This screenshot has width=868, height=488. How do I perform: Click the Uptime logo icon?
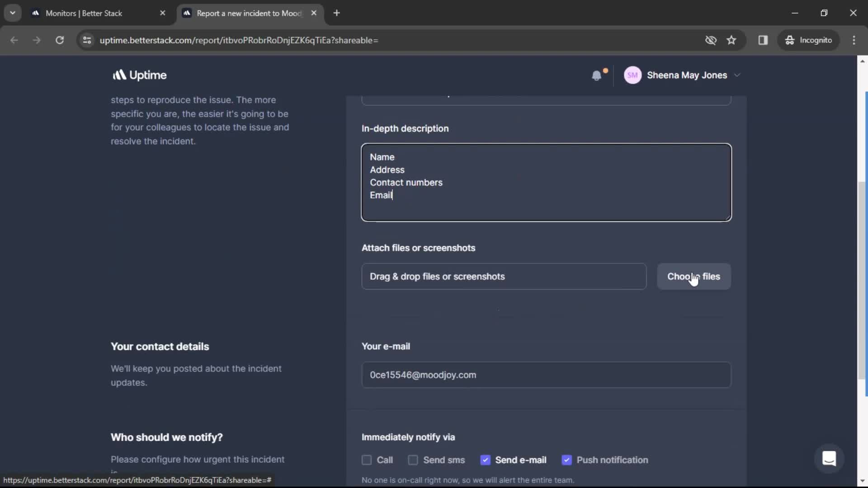tap(118, 75)
